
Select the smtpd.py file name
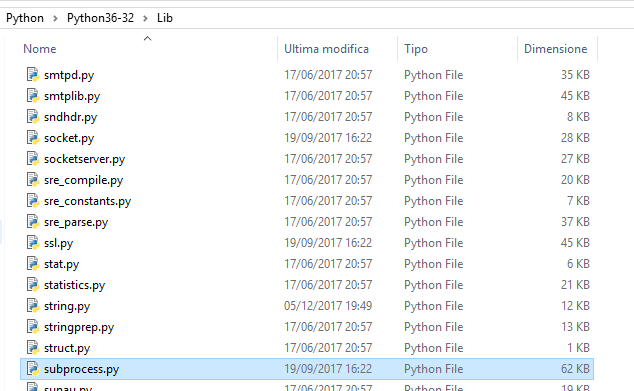pyautogui.click(x=69, y=75)
